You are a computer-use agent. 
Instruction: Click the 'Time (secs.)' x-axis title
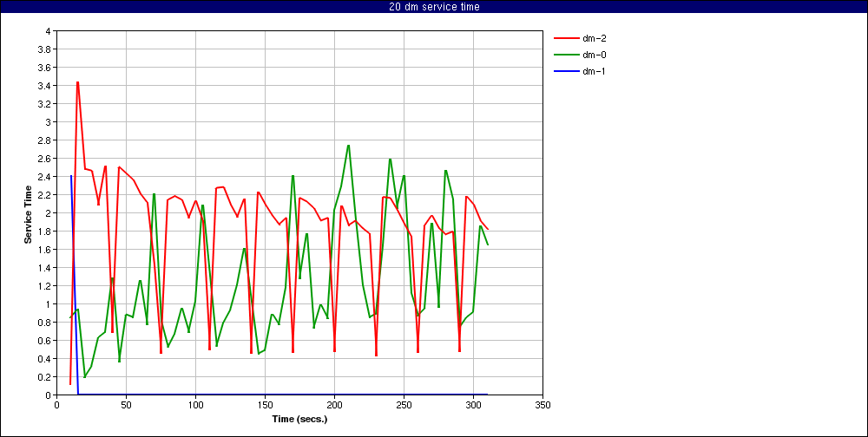pyautogui.click(x=299, y=419)
